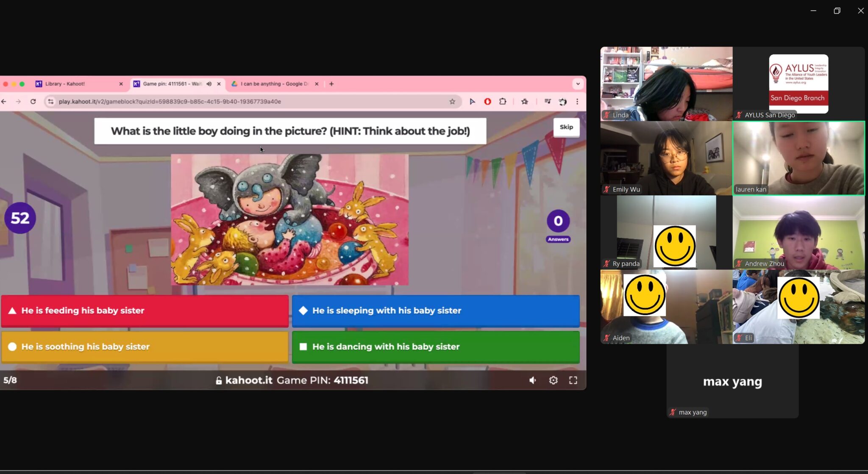
Task: Toggle Kahoot fullscreen mode
Action: click(573, 380)
